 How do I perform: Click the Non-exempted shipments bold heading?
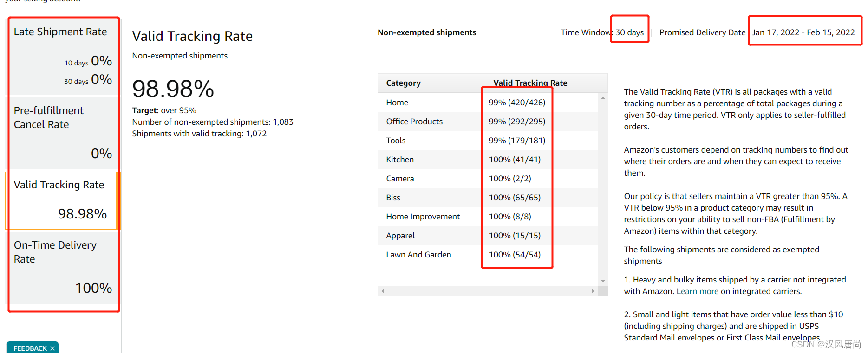click(x=427, y=32)
